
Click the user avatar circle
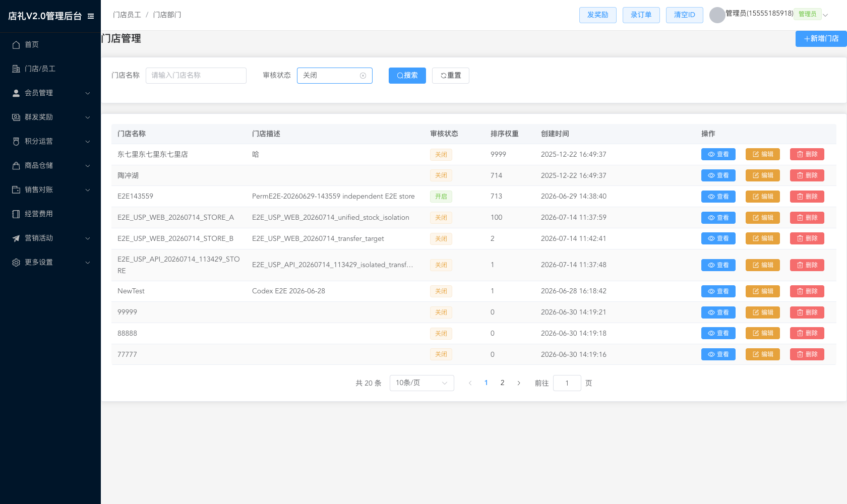tap(717, 15)
